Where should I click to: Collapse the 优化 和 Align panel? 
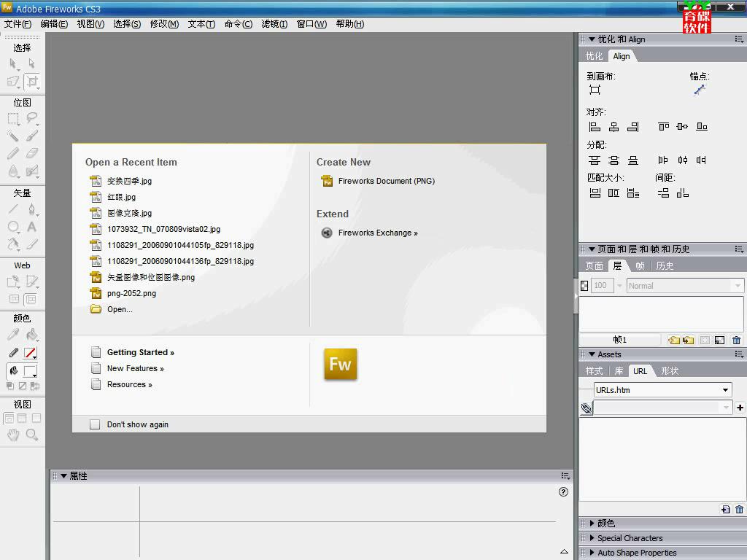pos(592,39)
